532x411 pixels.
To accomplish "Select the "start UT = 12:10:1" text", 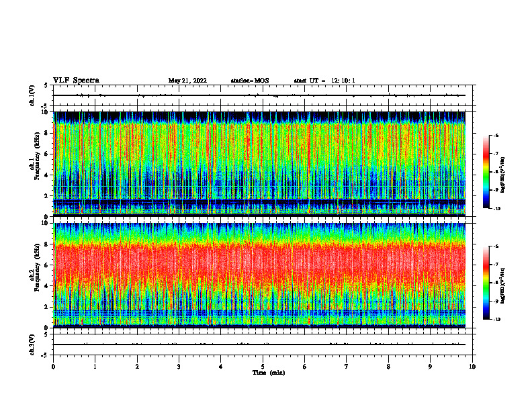I will click(x=324, y=81).
